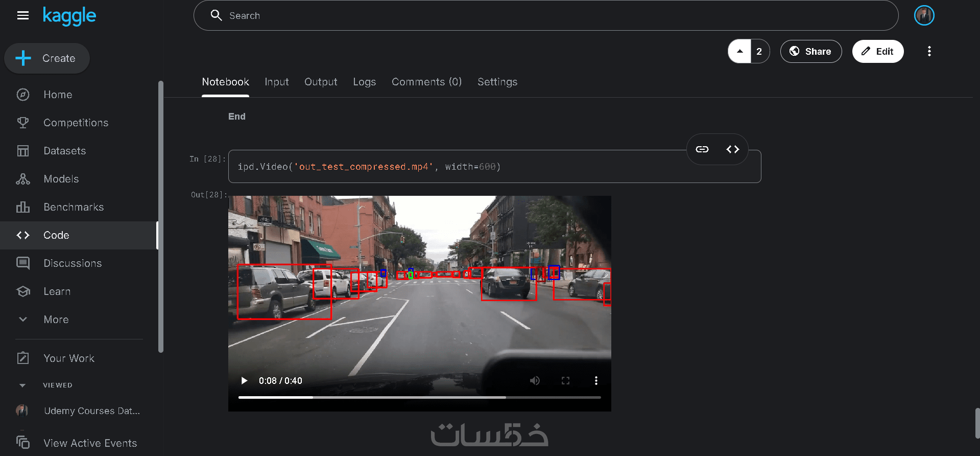Click the search magnifier icon
Viewport: 980px width, 456px height.
click(216, 15)
